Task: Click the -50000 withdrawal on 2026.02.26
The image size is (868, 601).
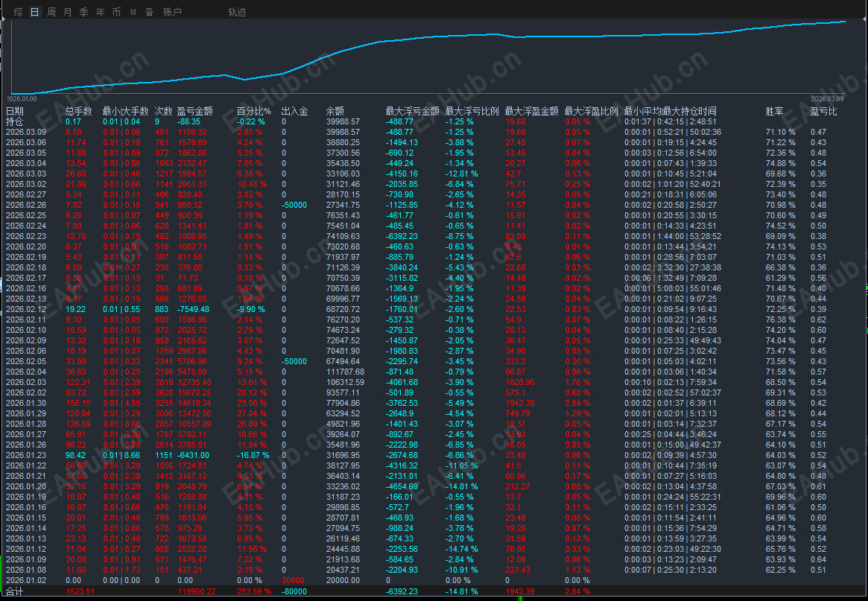Action: [294, 205]
